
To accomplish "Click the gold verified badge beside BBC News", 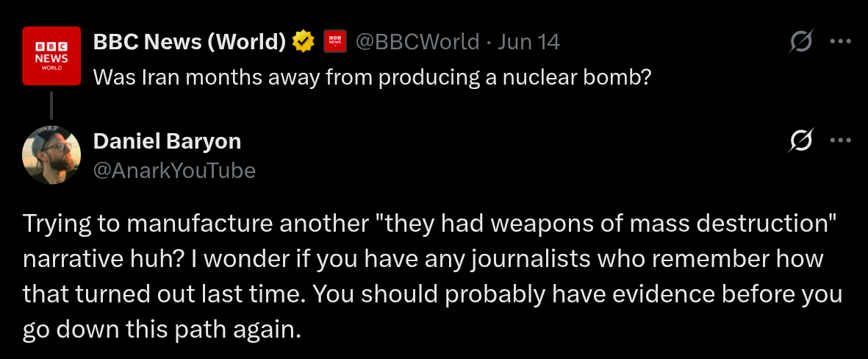I will point(302,42).
